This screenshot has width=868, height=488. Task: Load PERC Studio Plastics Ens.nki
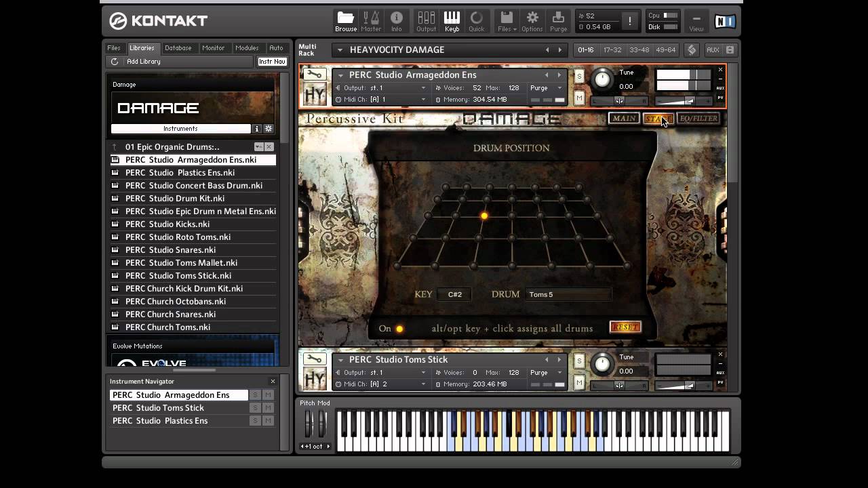point(193,173)
